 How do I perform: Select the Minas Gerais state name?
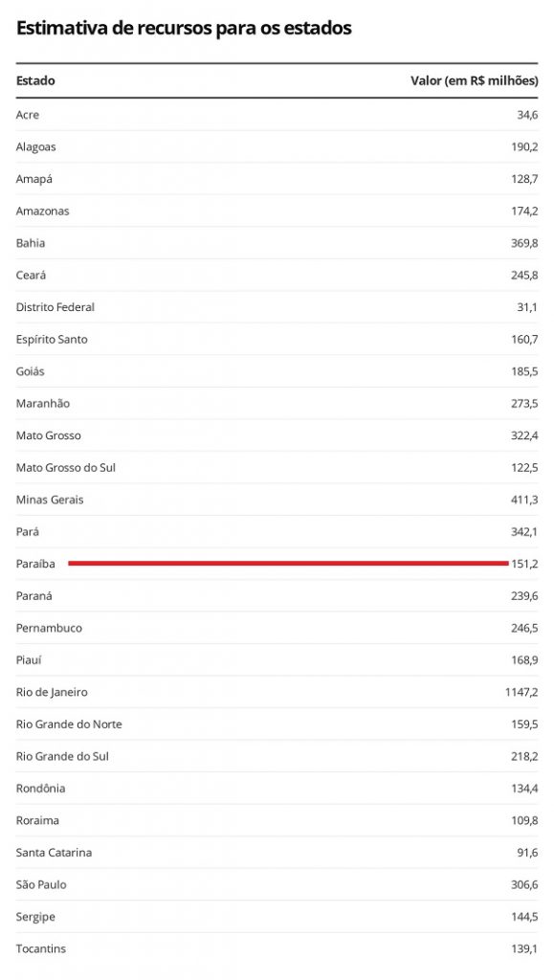click(50, 500)
